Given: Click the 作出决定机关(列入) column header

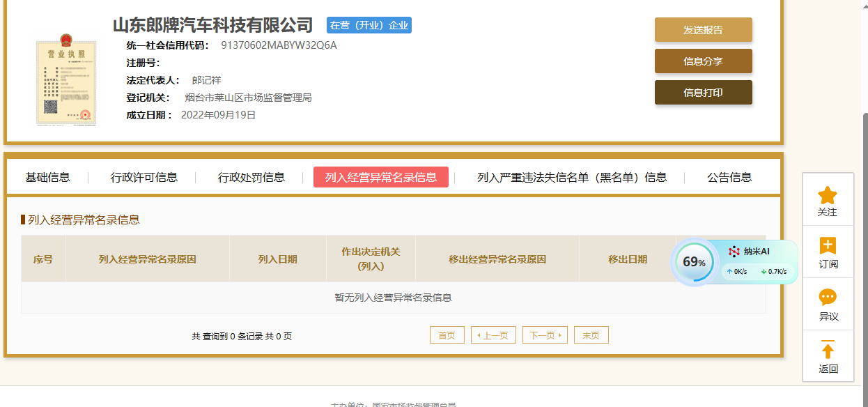Looking at the screenshot, I should coord(371,259).
